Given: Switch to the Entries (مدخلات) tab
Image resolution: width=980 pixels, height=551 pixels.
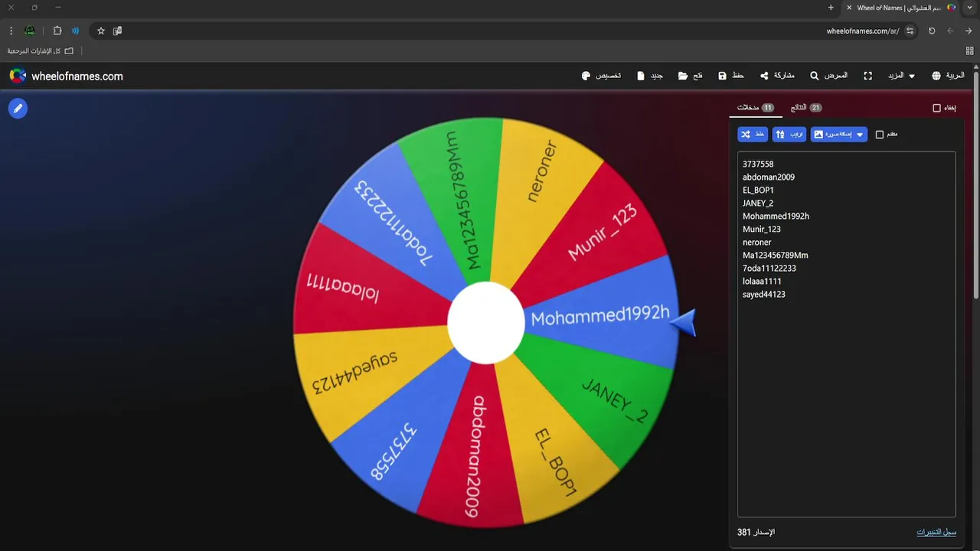Looking at the screenshot, I should (756, 108).
